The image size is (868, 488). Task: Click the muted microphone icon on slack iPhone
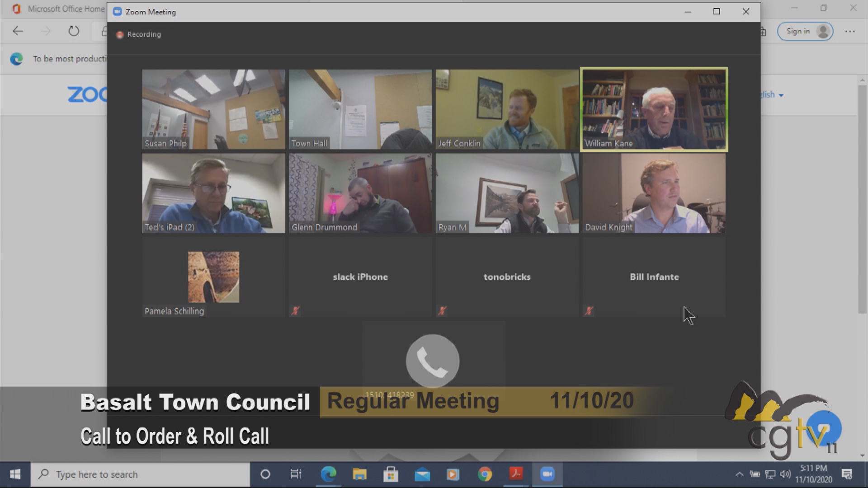pos(295,311)
